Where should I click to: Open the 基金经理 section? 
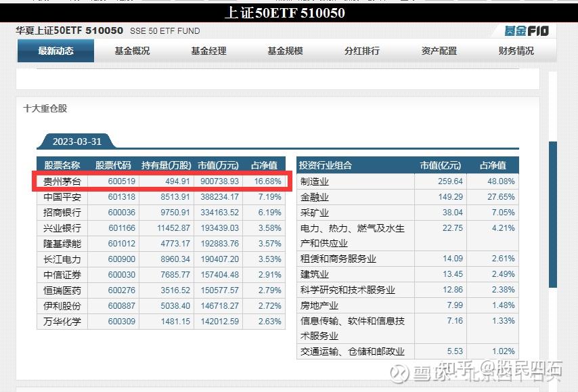click(x=208, y=50)
